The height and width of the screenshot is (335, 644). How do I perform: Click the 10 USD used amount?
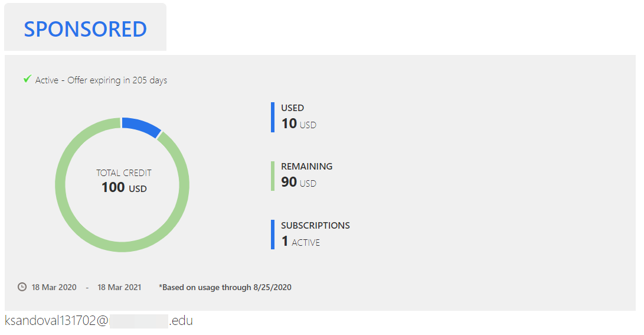point(299,124)
